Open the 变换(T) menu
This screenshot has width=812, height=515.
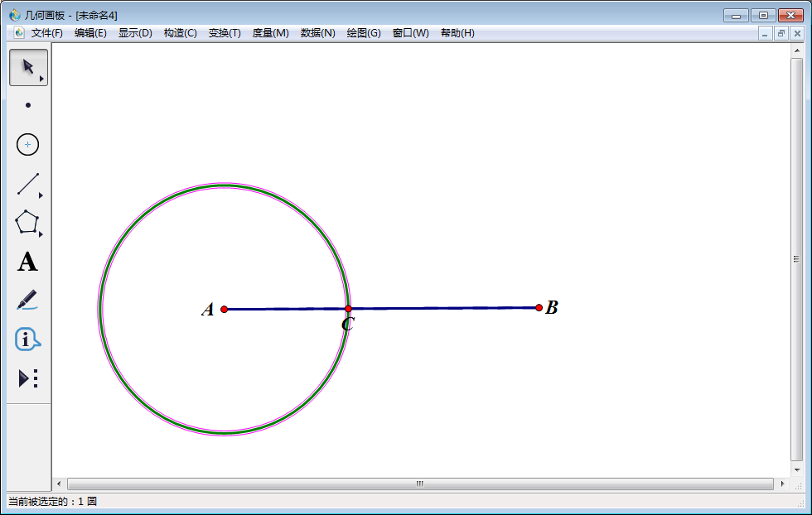225,33
